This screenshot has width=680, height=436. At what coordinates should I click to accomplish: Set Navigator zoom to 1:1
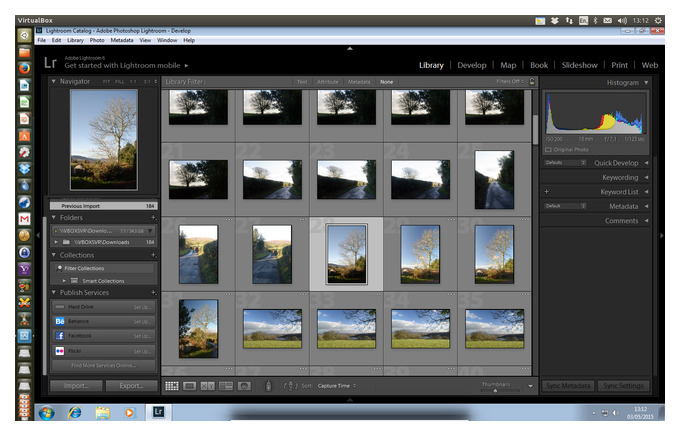click(133, 82)
